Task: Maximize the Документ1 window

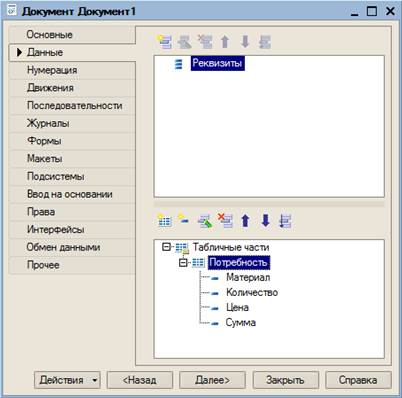Action: click(x=372, y=11)
